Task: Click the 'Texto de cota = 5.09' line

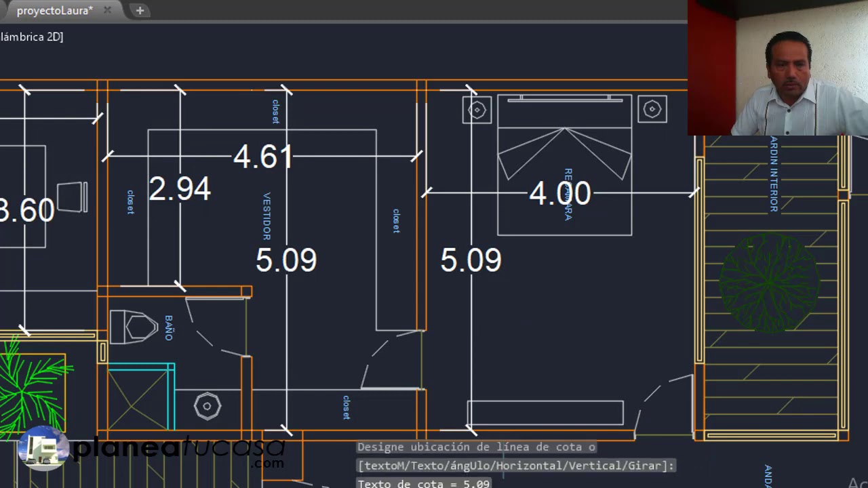Action: [x=423, y=484]
